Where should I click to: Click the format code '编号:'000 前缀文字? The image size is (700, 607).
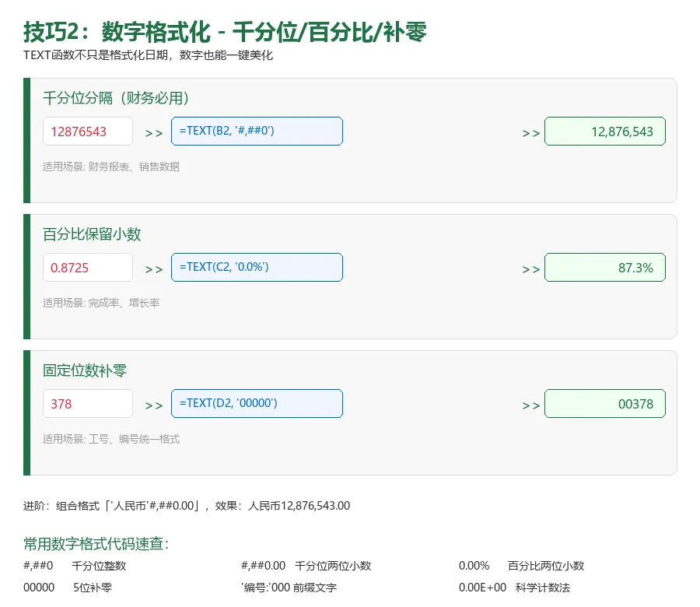tap(289, 588)
